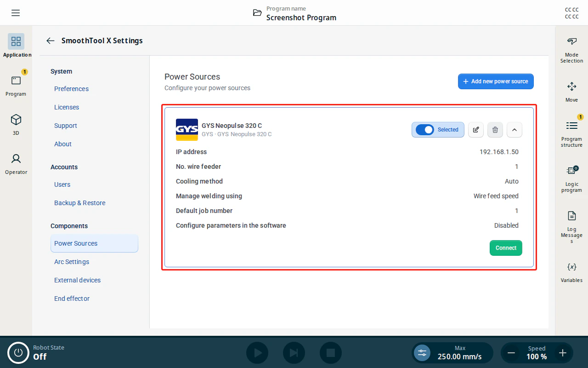Increase speed with the plus button

tap(563, 353)
